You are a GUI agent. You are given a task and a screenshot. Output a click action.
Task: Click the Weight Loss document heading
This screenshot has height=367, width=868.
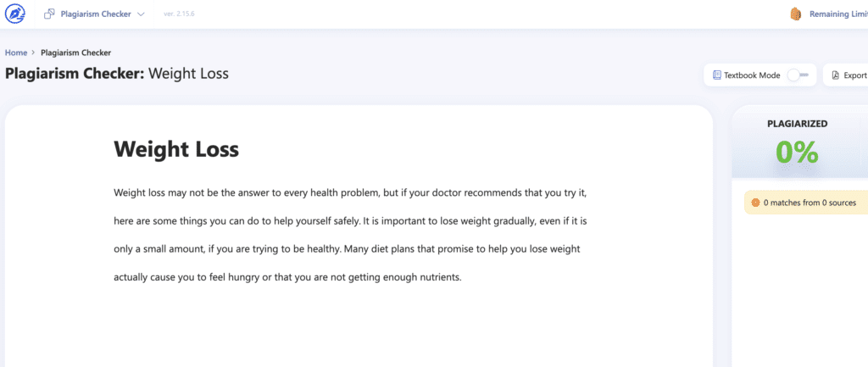click(176, 149)
